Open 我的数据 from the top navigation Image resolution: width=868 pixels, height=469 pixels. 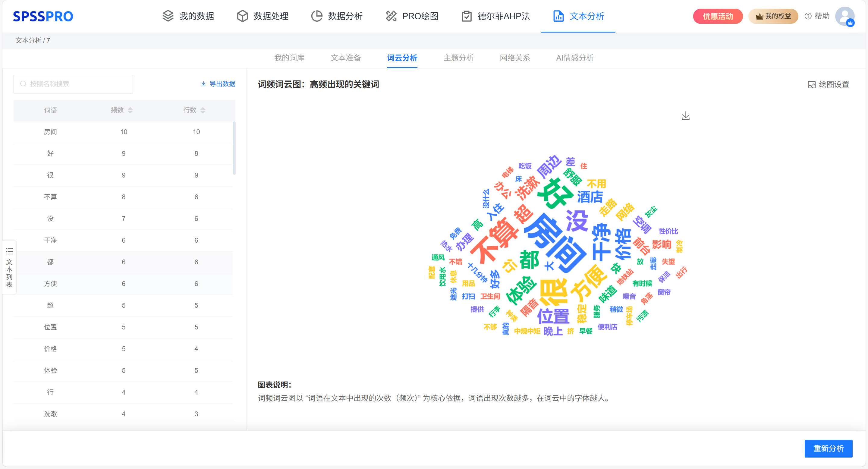pos(188,16)
